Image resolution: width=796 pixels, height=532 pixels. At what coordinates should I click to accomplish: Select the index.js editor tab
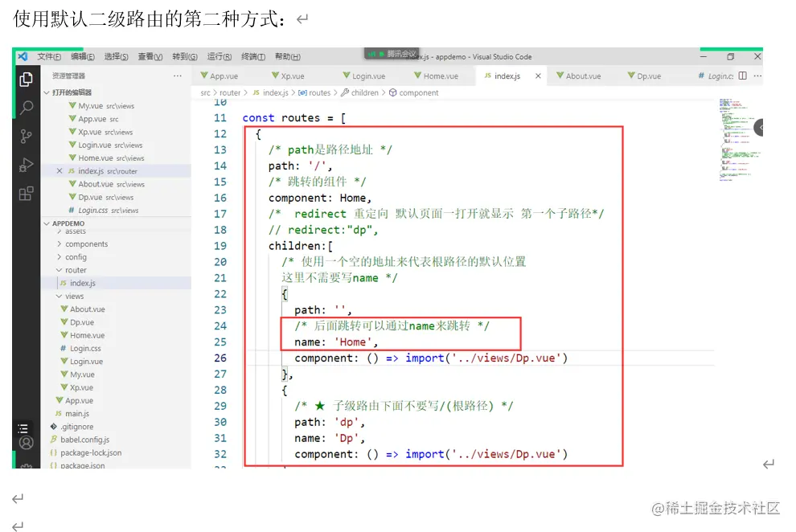pyautogui.click(x=507, y=76)
